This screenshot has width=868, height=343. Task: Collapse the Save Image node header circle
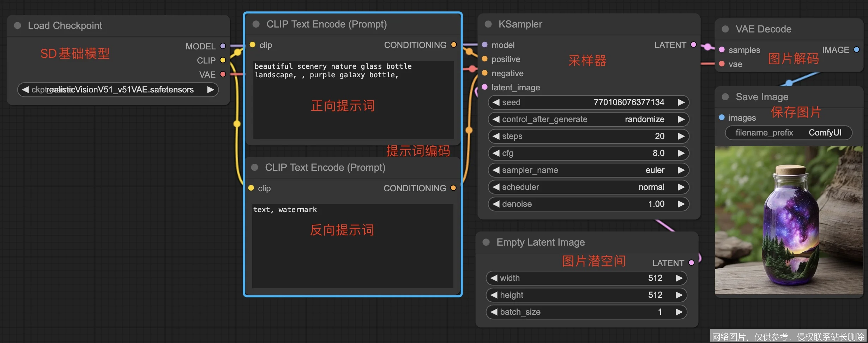point(725,97)
